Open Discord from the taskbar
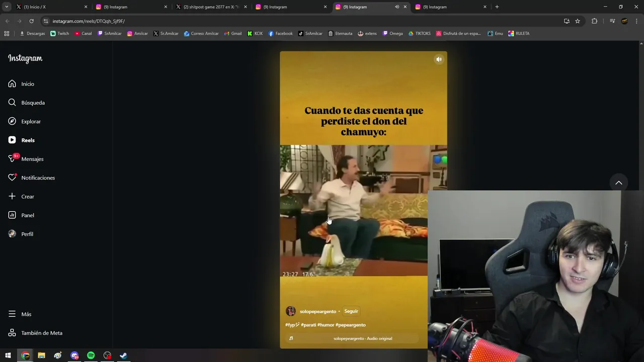The image size is (644, 362). click(74, 355)
